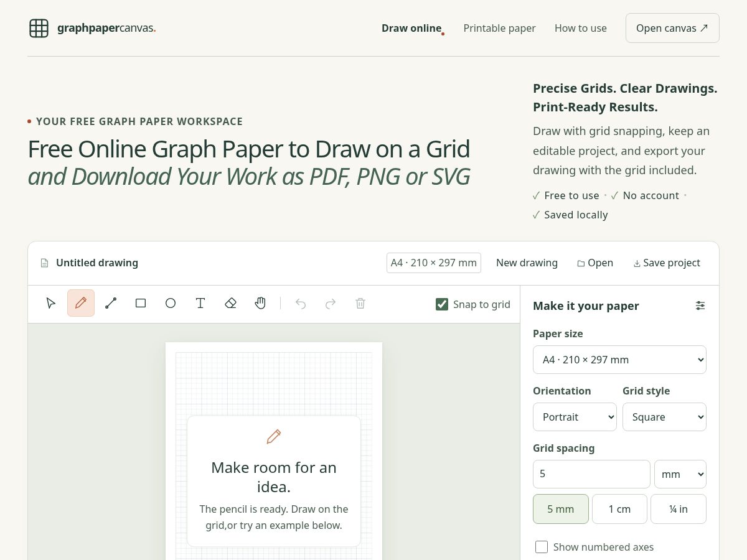
Task: Click the A4 · 210 × 297 mm badge
Action: pos(434,263)
